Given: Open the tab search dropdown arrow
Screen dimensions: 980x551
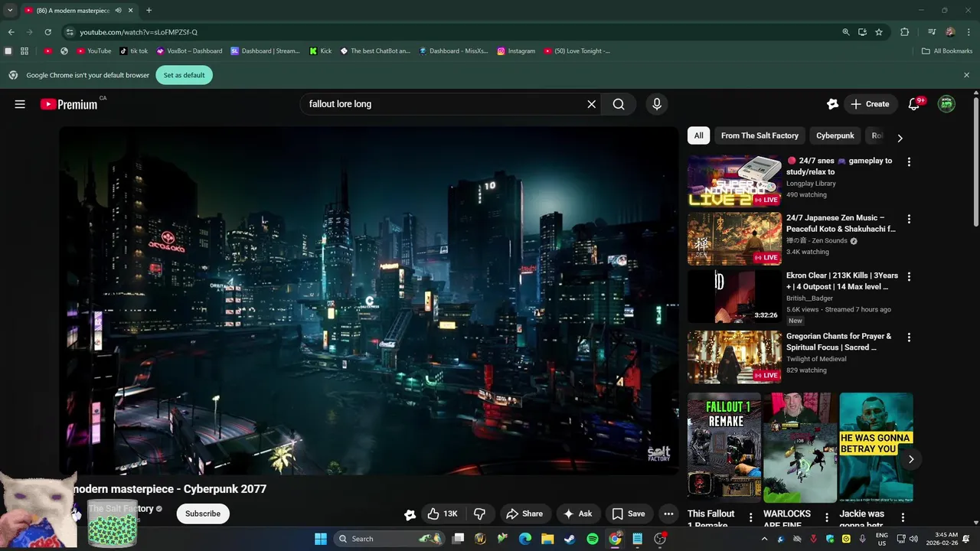Looking at the screenshot, I should pos(10,10).
